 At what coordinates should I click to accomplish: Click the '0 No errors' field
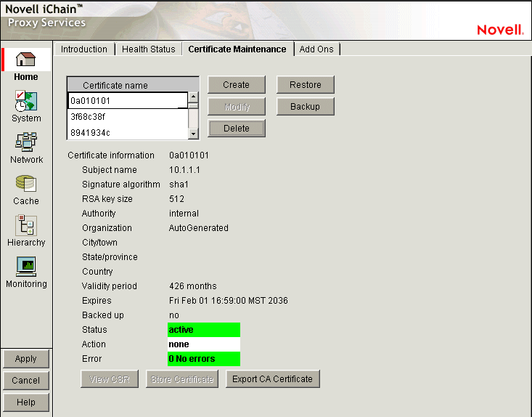pos(204,359)
